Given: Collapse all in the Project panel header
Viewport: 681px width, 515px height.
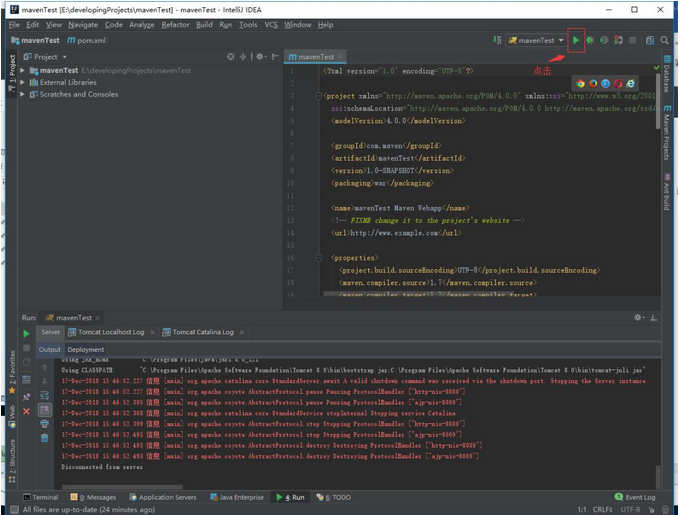Looking at the screenshot, I should [x=243, y=56].
